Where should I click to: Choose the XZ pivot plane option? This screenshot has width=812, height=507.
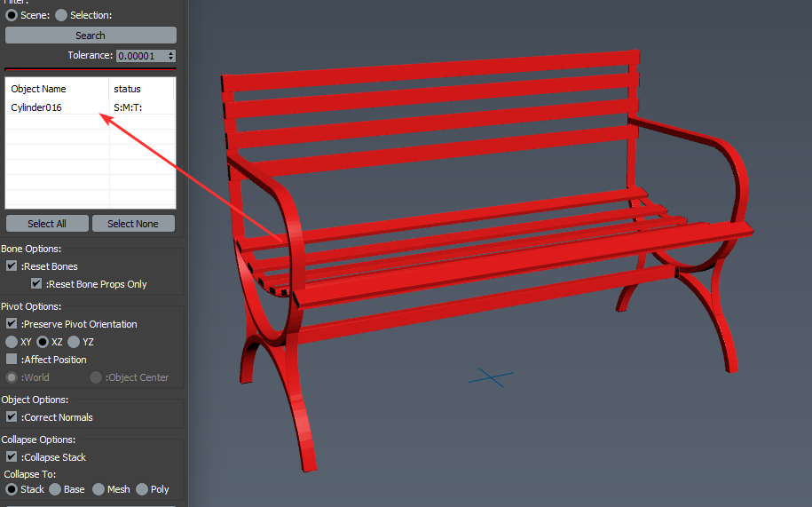pos(43,341)
